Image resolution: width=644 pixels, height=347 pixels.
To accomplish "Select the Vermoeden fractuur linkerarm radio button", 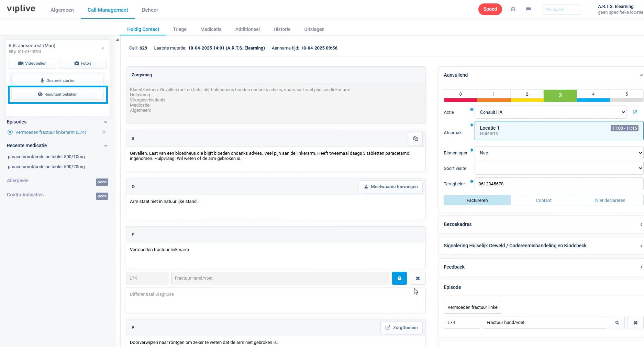I will tap(10, 132).
